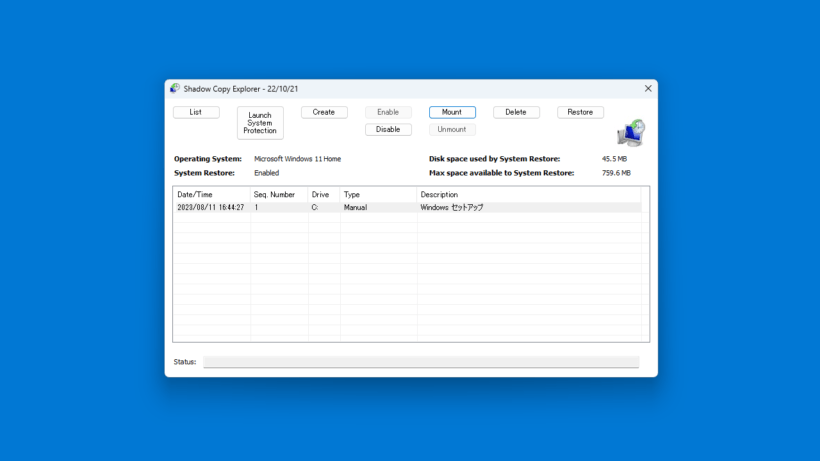The height and width of the screenshot is (461, 820).
Task: Click the Shadow Copy Explorer title icon
Action: pos(175,88)
